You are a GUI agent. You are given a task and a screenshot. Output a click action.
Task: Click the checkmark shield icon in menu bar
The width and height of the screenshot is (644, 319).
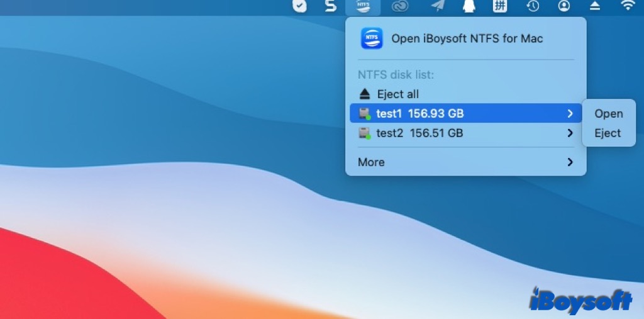pyautogui.click(x=299, y=6)
